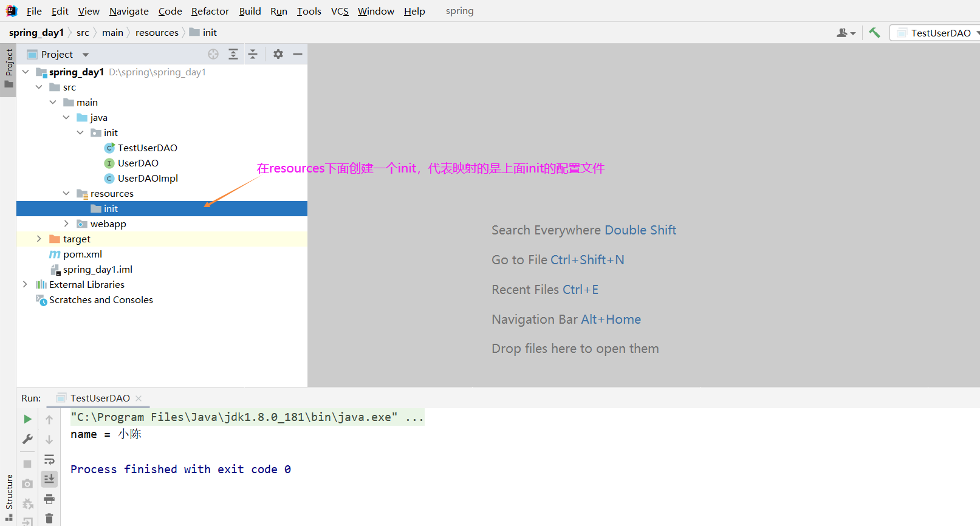Image resolution: width=980 pixels, height=526 pixels.
Task: Click the down arrow in Run console
Action: [x=49, y=439]
